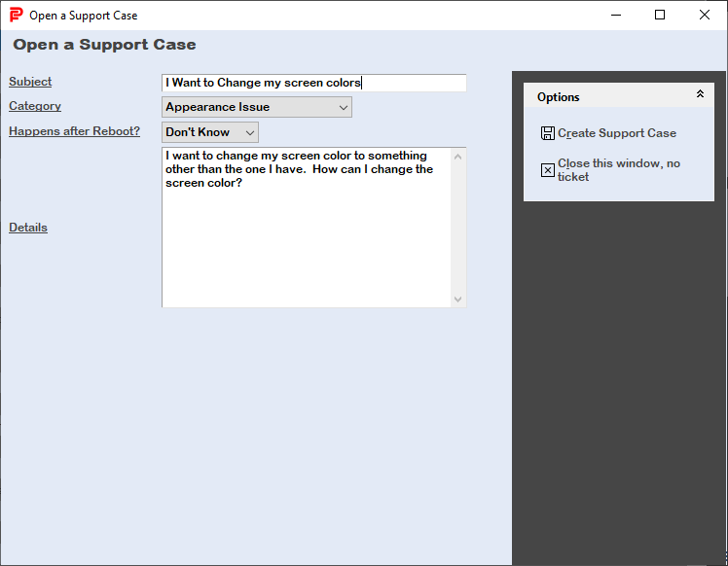
Task: Click the Create Support Case link
Action: click(617, 133)
